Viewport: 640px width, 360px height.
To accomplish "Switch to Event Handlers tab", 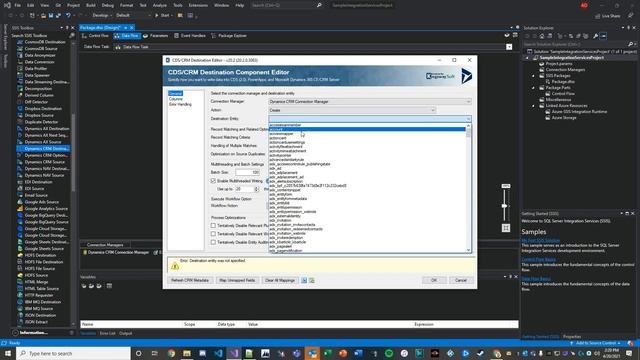I will (190, 36).
